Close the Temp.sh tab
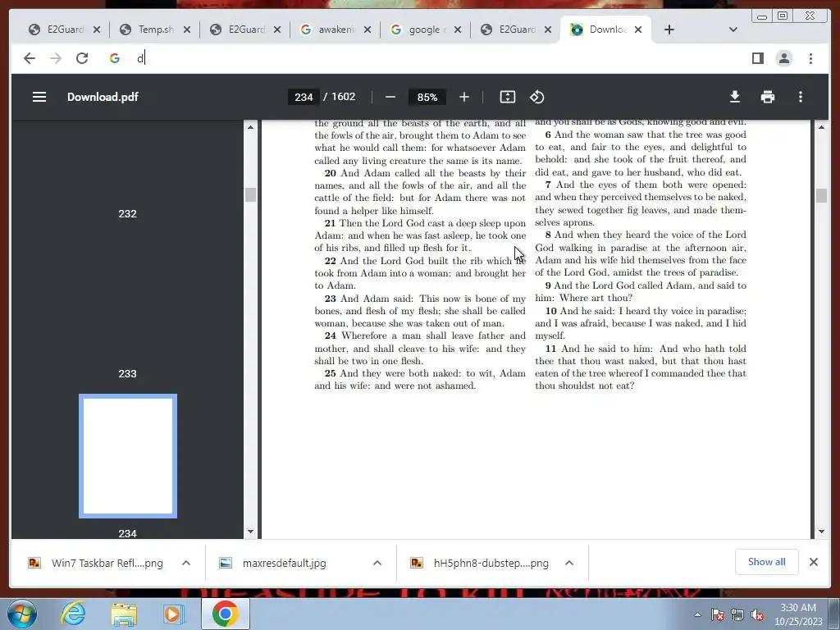840x630 pixels. click(186, 30)
